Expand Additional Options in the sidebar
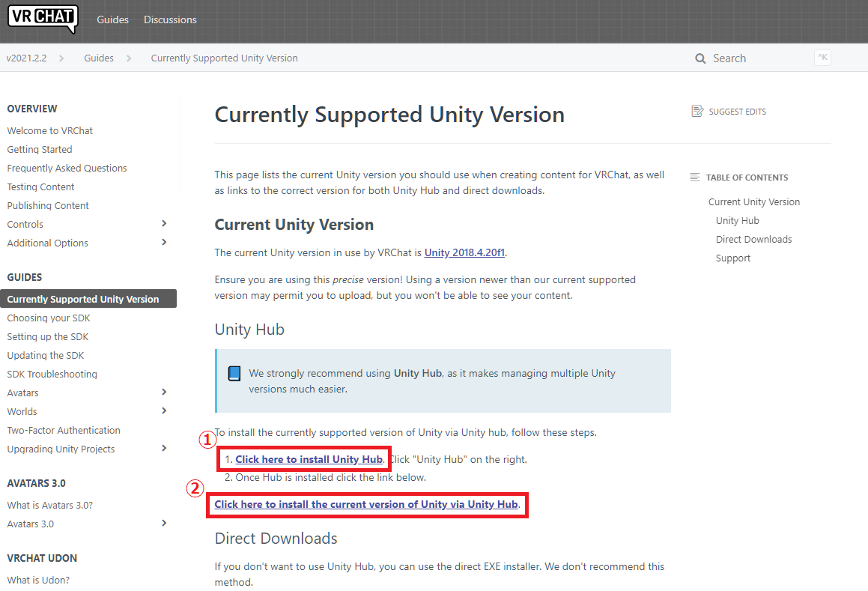Screen dimensions: 868x591 click(x=163, y=243)
